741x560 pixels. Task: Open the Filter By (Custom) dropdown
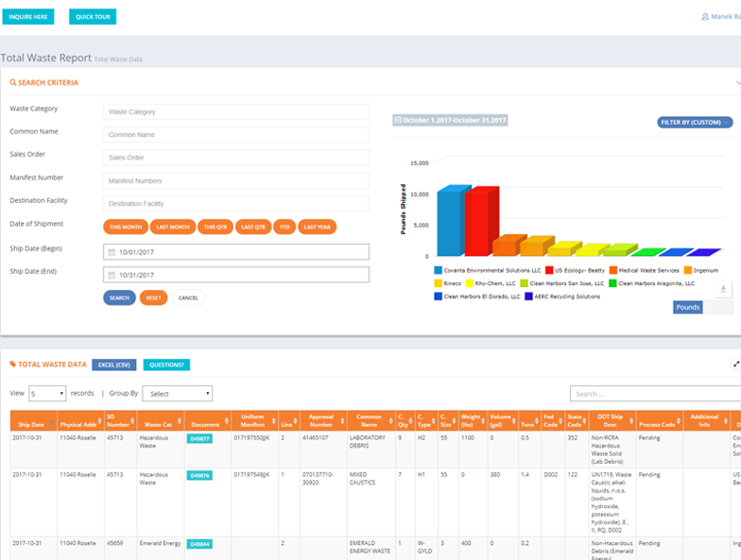695,123
